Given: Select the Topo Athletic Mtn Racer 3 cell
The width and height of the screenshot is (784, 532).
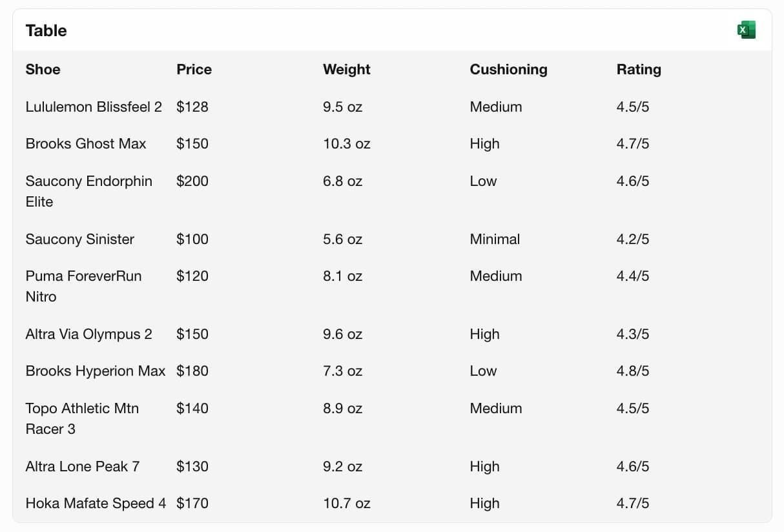Looking at the screenshot, I should pos(82,418).
